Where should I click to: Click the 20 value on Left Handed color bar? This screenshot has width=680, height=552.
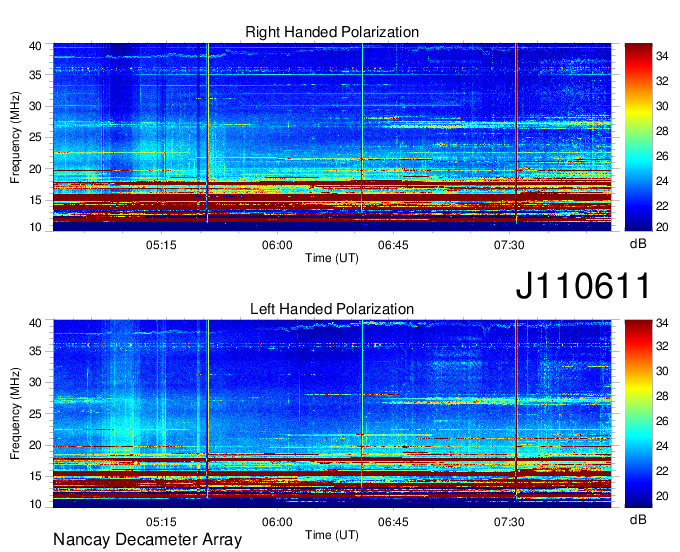662,496
